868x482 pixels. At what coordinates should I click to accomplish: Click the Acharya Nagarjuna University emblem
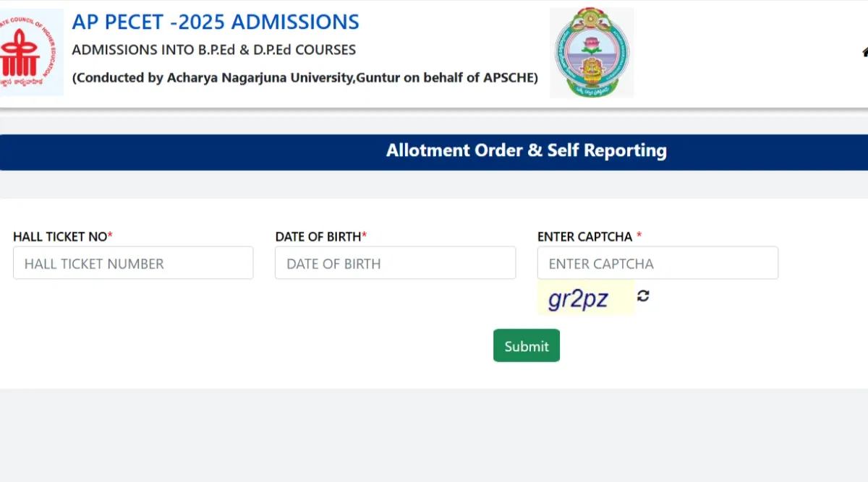click(592, 53)
